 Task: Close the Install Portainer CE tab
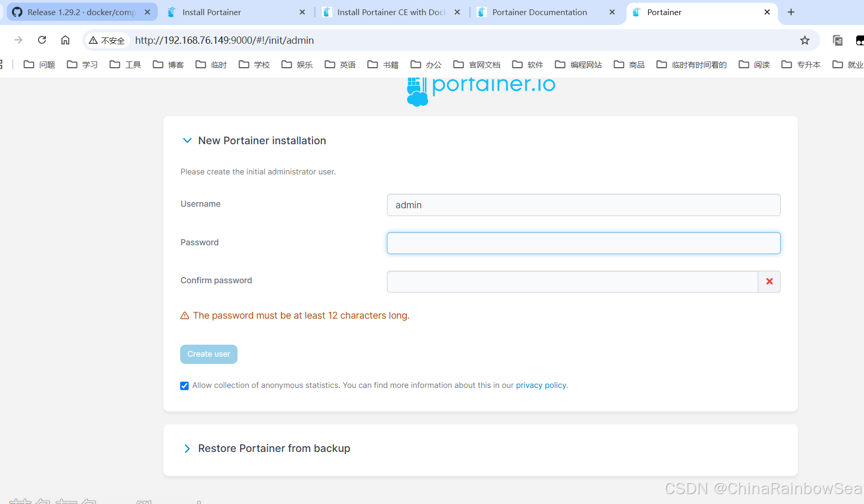pos(457,12)
